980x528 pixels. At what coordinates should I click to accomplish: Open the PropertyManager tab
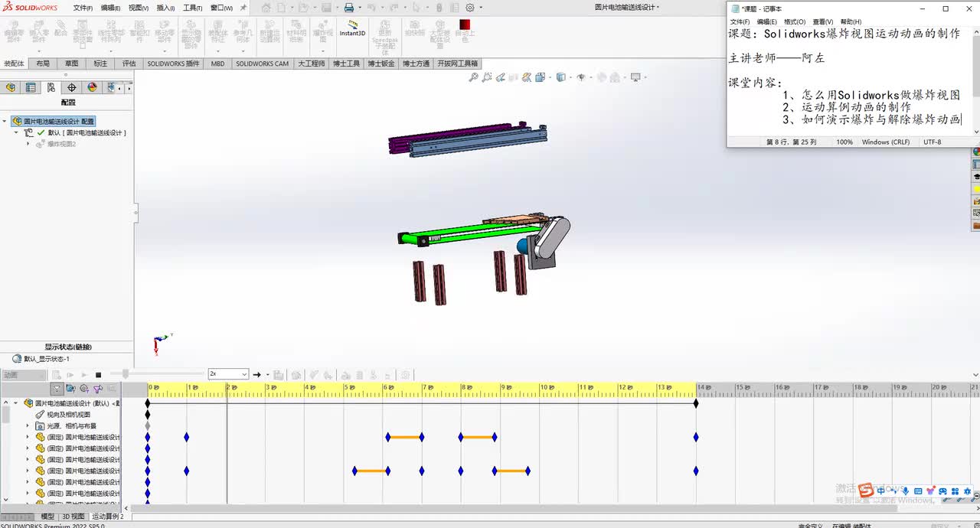(x=31, y=87)
